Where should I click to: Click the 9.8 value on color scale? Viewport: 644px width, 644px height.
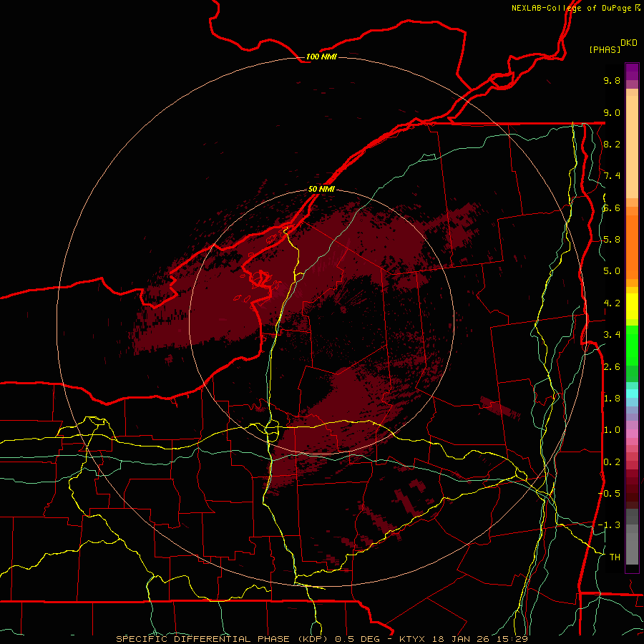click(x=612, y=80)
